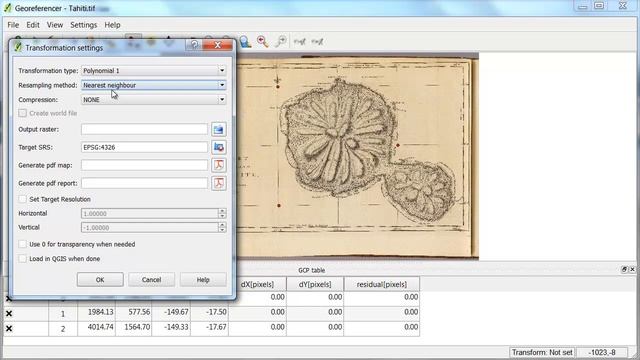Click the red GCP point east of Tahiti
Viewport: 640px width, 360px height.
(398, 145)
